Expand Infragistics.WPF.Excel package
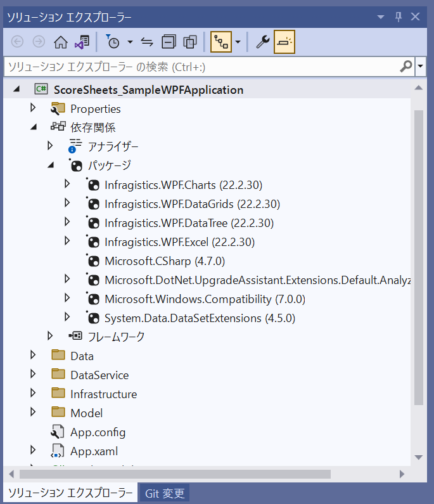The height and width of the screenshot is (504, 434). pyautogui.click(x=67, y=241)
